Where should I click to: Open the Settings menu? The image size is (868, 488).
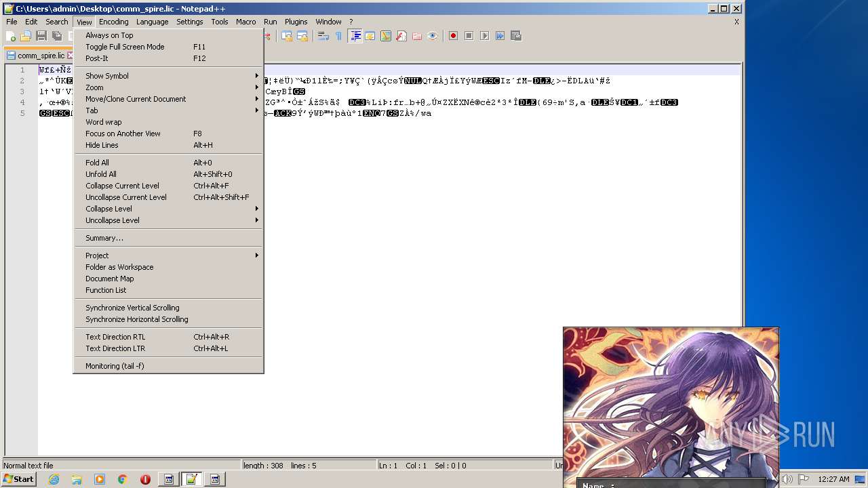(x=189, y=22)
